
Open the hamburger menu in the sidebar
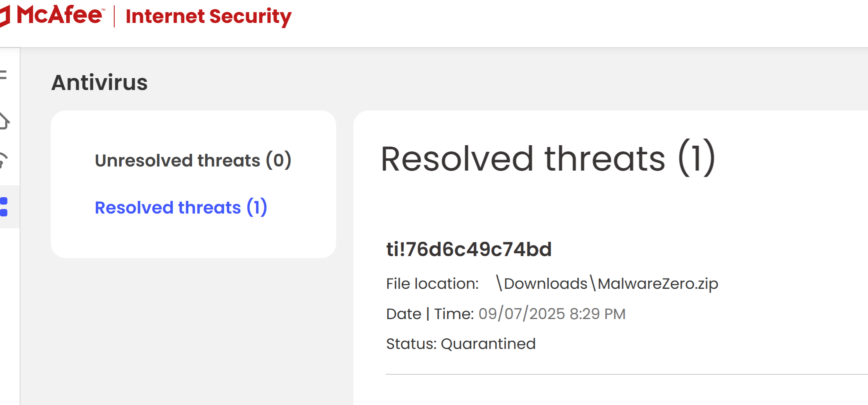(x=3, y=75)
